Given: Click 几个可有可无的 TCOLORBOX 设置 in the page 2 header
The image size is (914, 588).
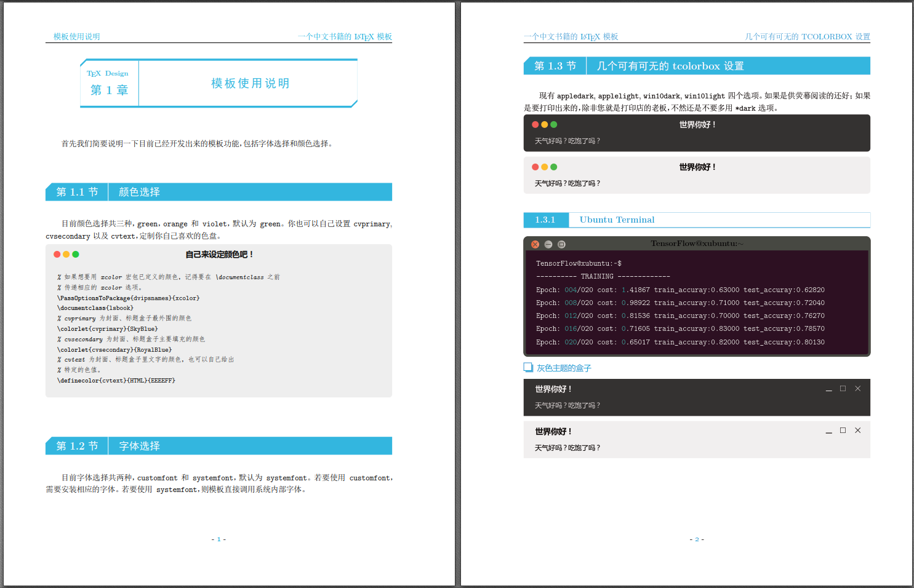Looking at the screenshot, I should pos(808,36).
